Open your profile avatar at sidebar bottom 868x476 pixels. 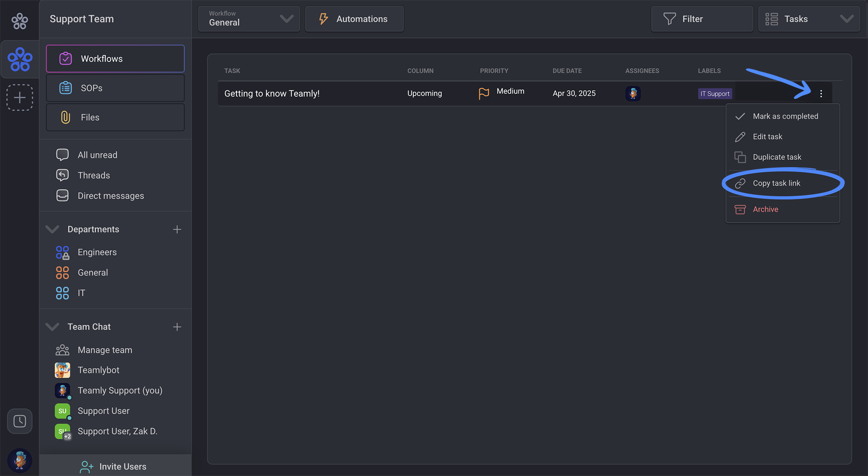tap(20, 460)
